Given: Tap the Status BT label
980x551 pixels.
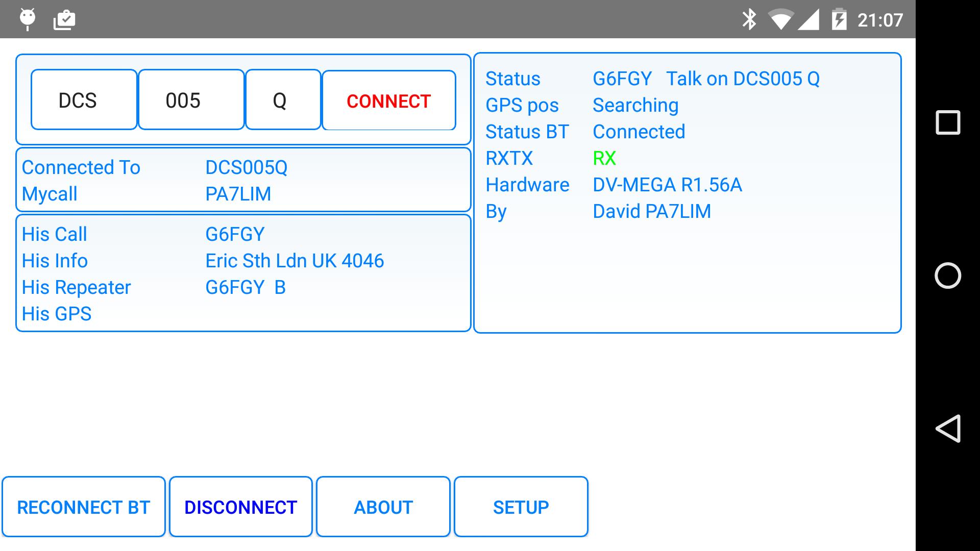Looking at the screenshot, I should (x=527, y=132).
